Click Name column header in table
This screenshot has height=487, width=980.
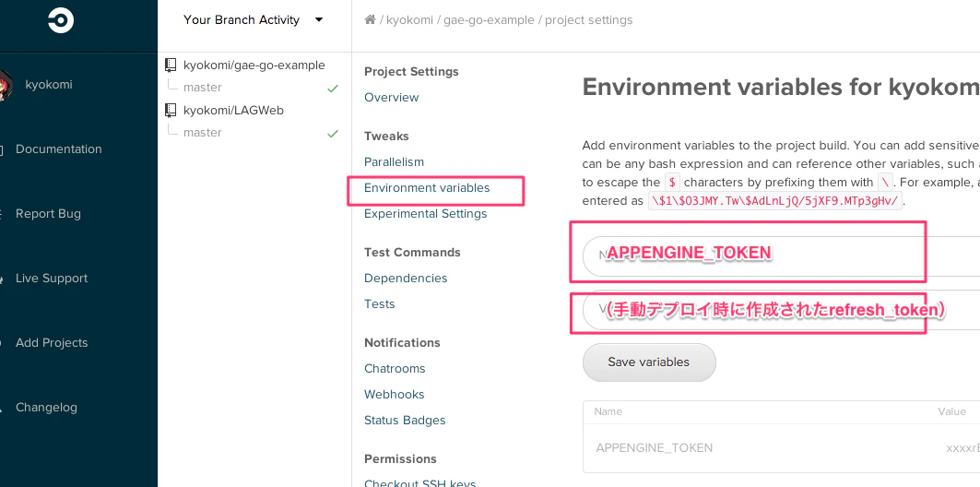point(608,411)
